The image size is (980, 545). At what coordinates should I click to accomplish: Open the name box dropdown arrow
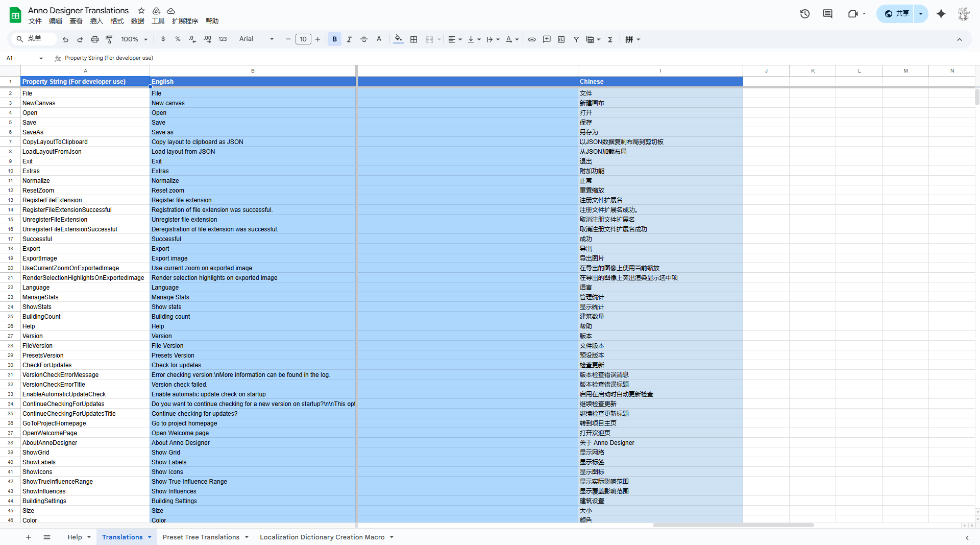41,58
